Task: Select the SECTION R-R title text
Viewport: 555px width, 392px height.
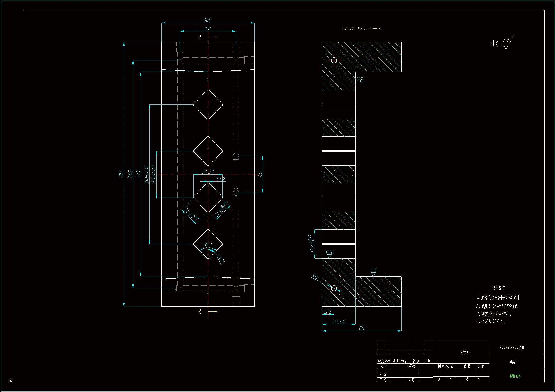Action: coord(362,28)
